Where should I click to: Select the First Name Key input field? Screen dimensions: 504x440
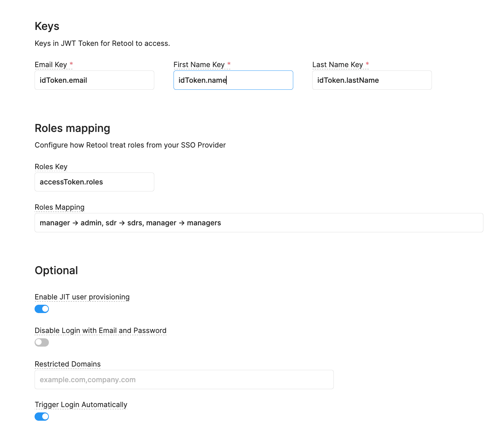(233, 80)
